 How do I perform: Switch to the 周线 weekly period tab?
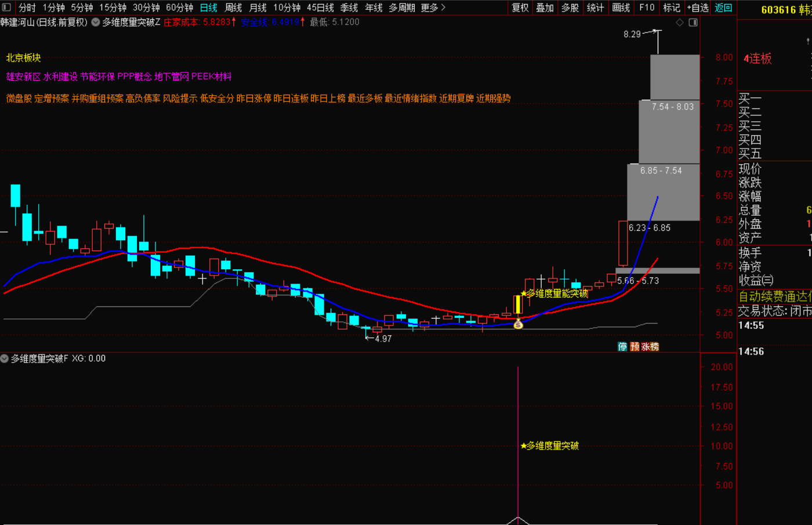[233, 8]
